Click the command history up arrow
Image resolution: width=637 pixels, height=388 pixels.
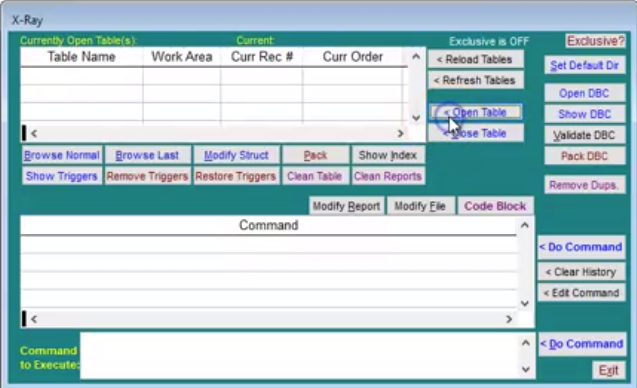tap(524, 225)
